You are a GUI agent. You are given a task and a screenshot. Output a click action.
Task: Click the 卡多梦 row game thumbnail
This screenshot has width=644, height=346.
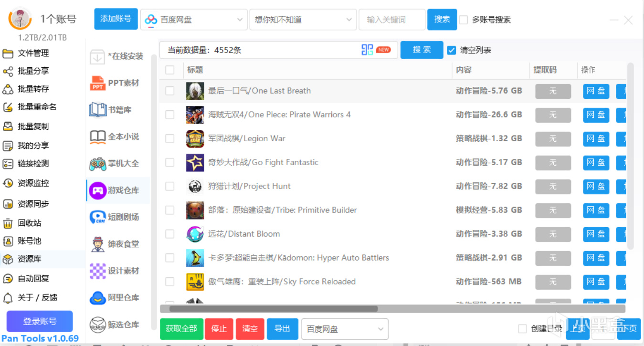pos(195,258)
